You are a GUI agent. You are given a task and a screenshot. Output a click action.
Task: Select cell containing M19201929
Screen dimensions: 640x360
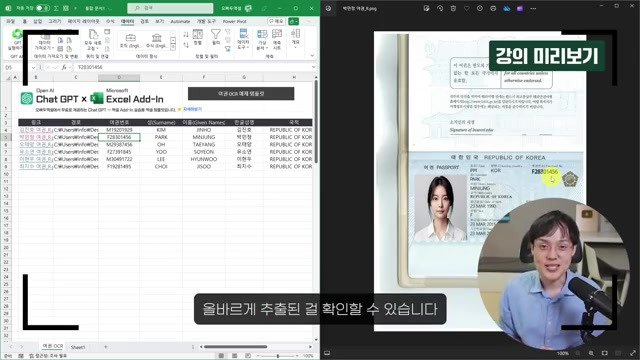[119, 130]
